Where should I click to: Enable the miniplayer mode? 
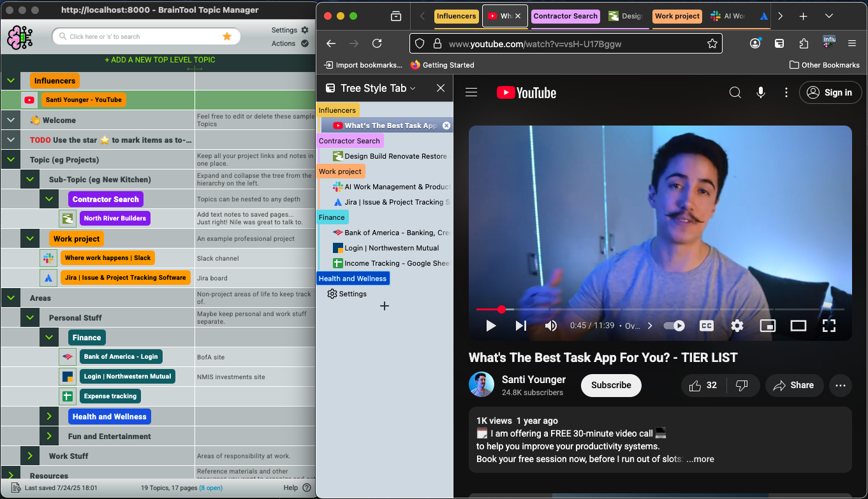[x=768, y=326]
